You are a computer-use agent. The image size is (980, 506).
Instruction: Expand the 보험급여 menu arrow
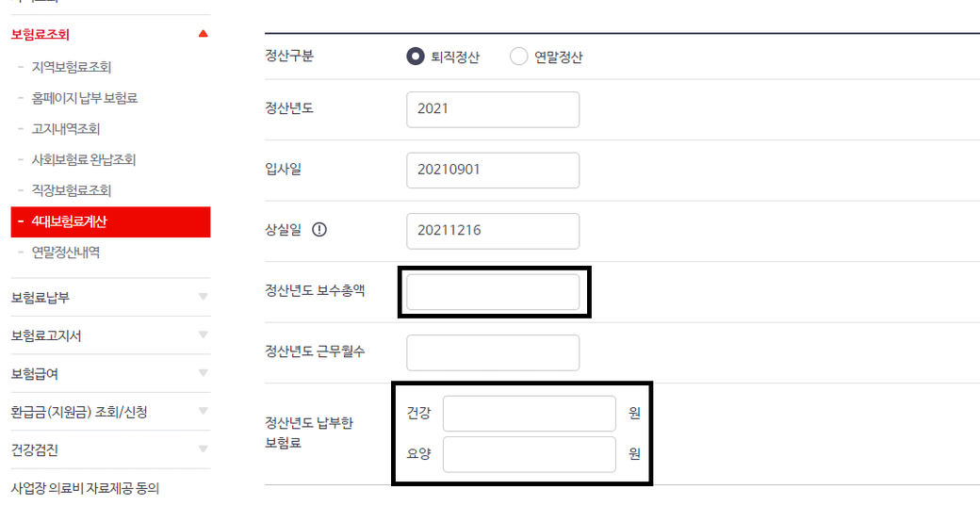pyautogui.click(x=203, y=374)
